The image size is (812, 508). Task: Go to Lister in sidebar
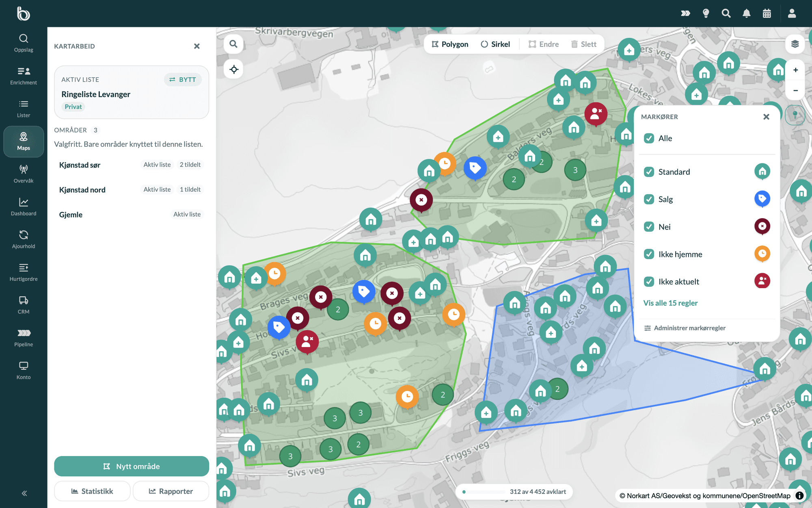[x=24, y=109]
